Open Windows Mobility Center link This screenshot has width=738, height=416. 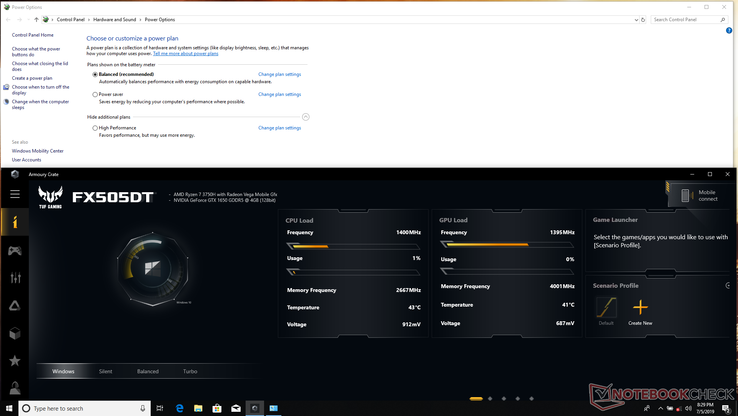coord(38,151)
